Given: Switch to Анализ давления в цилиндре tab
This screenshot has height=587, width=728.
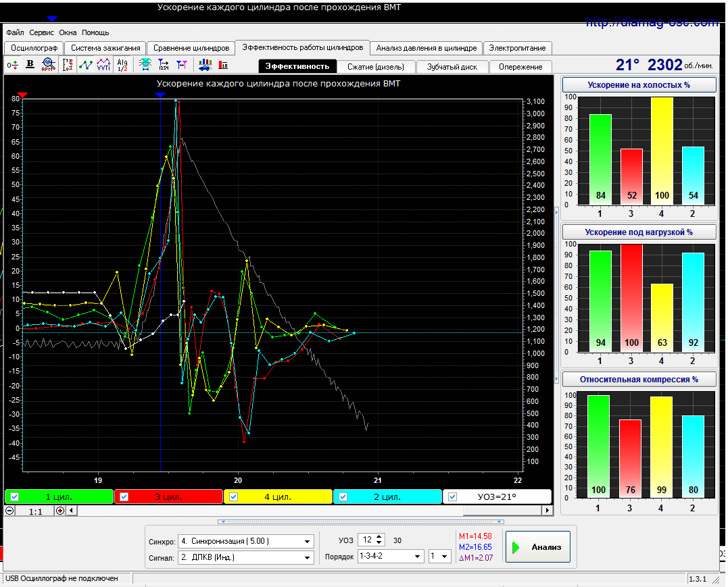Looking at the screenshot, I should tap(427, 48).
